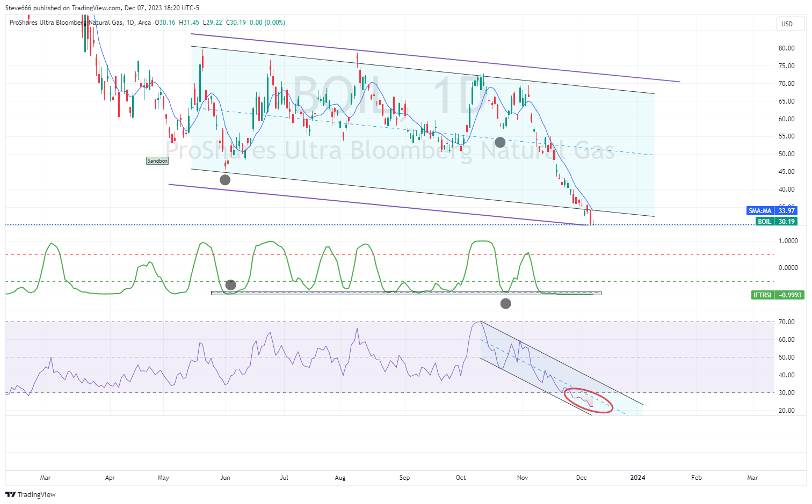
Task: Click the 2024 label on time axis
Action: pyautogui.click(x=637, y=478)
